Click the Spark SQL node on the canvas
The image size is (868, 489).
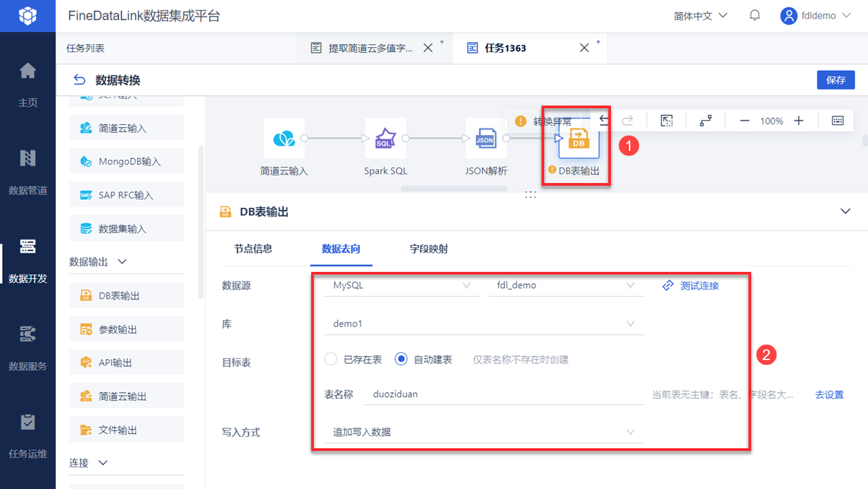tap(385, 138)
